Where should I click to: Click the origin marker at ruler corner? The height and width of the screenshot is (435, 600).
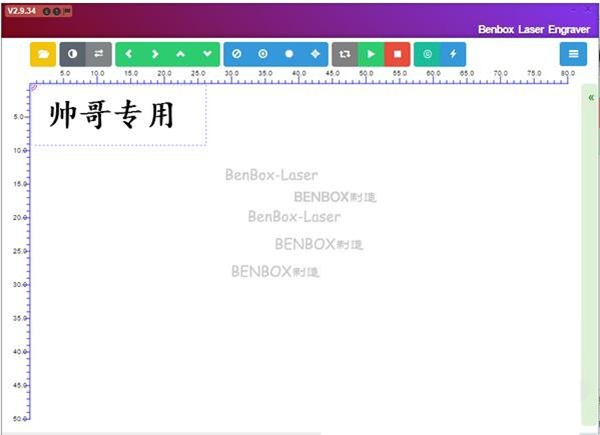pyautogui.click(x=33, y=88)
